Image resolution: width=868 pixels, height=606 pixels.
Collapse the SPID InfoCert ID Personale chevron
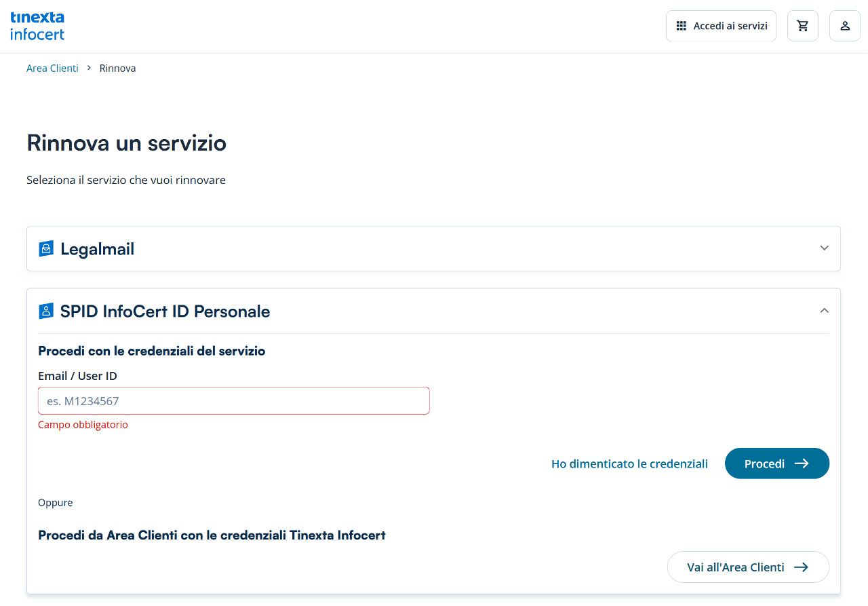tap(825, 310)
